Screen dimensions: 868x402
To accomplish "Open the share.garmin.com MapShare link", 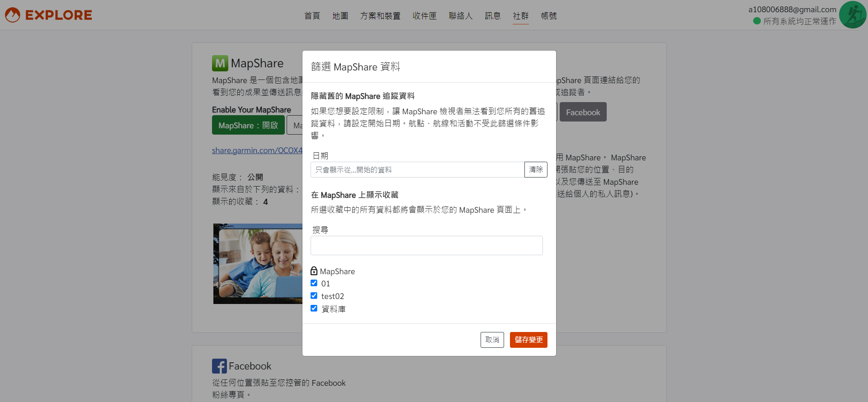I will click(x=257, y=150).
